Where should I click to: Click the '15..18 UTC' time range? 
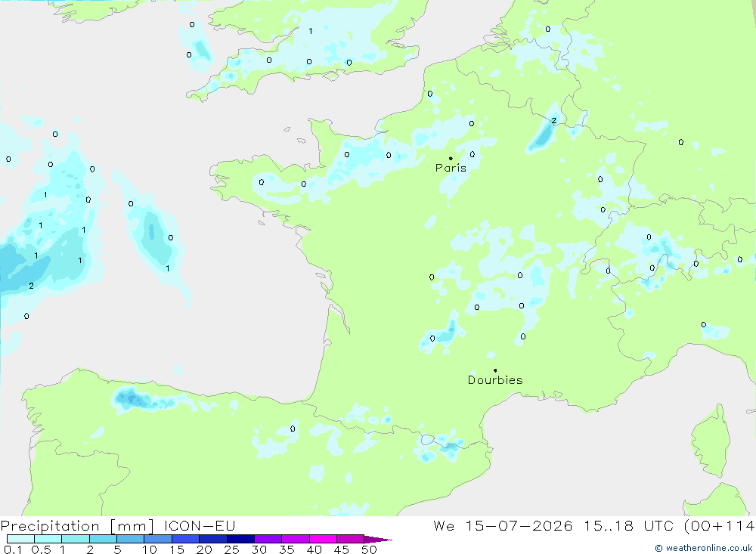628,526
